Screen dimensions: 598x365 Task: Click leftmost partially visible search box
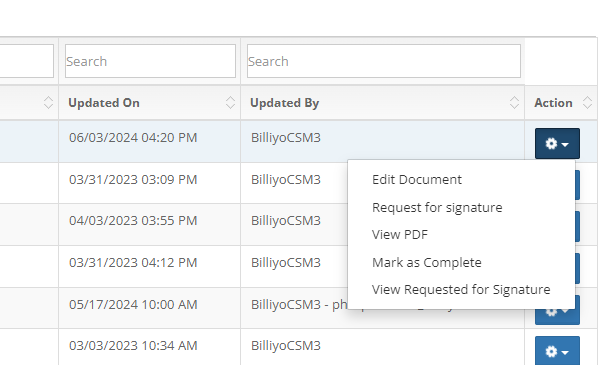(27, 61)
